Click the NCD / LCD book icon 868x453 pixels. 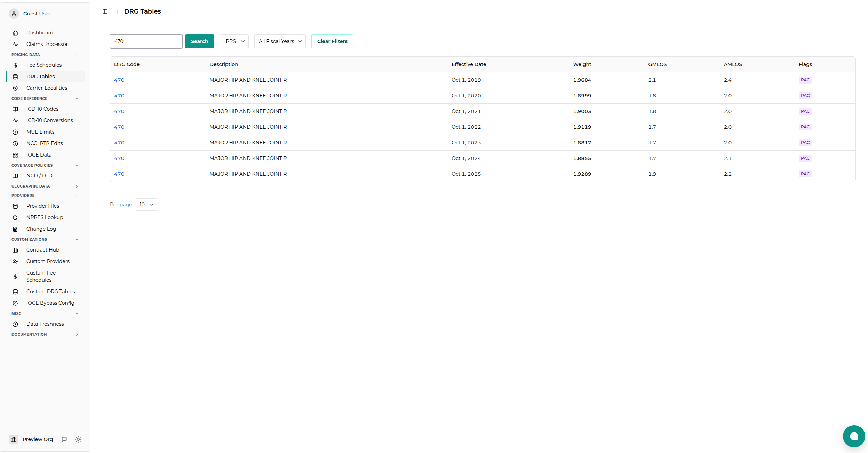15,176
